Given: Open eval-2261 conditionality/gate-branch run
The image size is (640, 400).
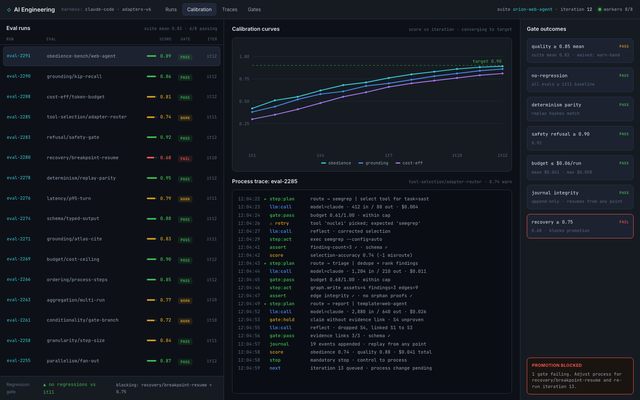Looking at the screenshot, I should (x=111, y=320).
